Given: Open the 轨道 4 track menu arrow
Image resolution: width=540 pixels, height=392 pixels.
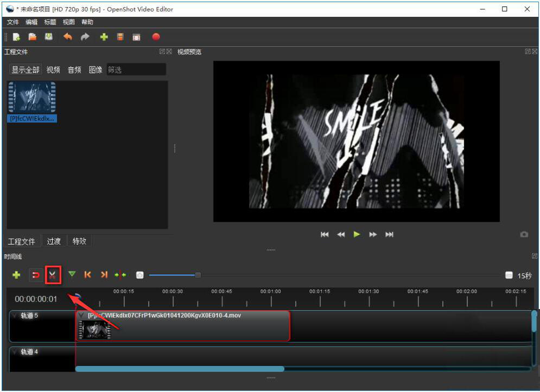Looking at the screenshot, I should click(15, 352).
